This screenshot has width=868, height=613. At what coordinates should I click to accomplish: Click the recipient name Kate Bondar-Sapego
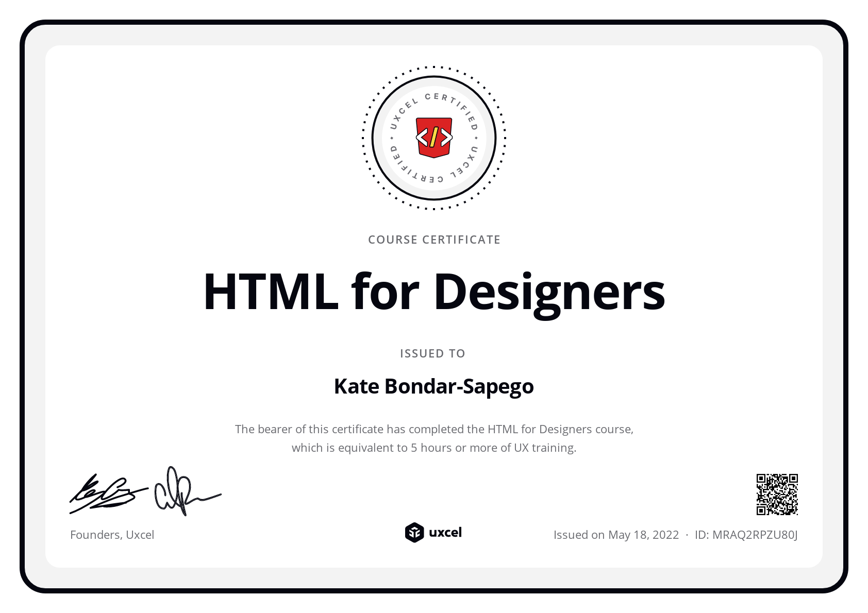coord(433,385)
